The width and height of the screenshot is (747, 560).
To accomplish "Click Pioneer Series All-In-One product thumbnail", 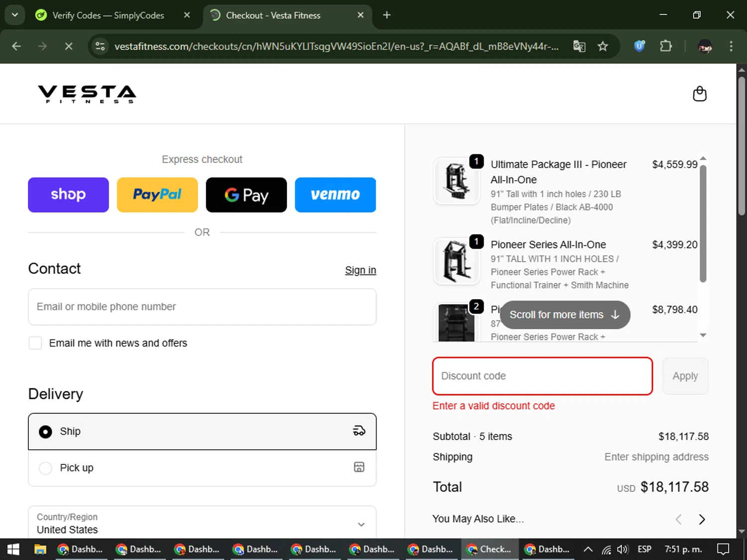I will pyautogui.click(x=456, y=261).
